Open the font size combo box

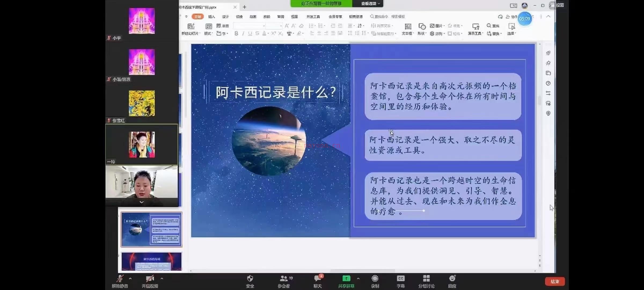pos(274,26)
